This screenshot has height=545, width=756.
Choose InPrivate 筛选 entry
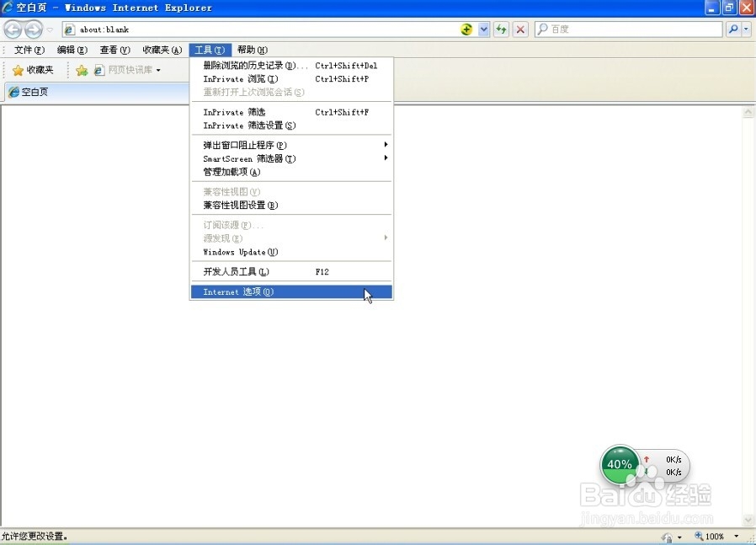tap(291, 112)
